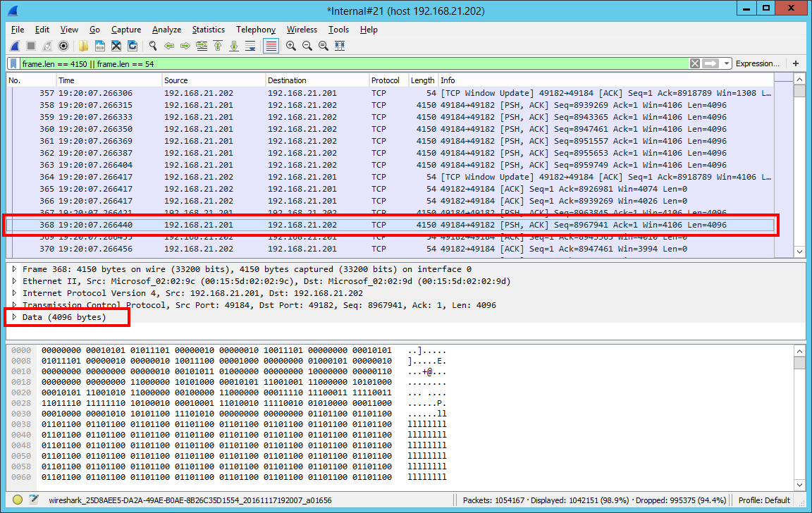The image size is (812, 513).
Task: Open the Wireless menu
Action: tap(302, 30)
